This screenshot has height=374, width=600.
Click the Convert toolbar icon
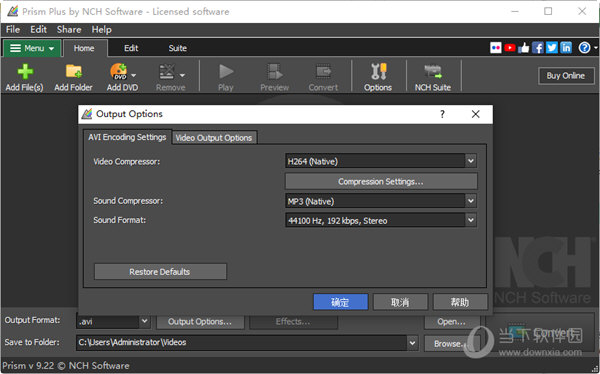point(323,77)
